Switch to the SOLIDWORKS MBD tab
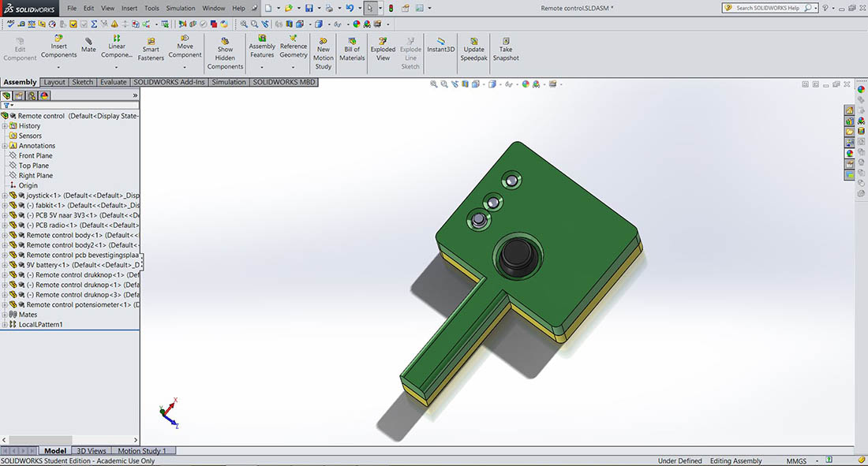This screenshot has height=466, width=868. pos(284,82)
